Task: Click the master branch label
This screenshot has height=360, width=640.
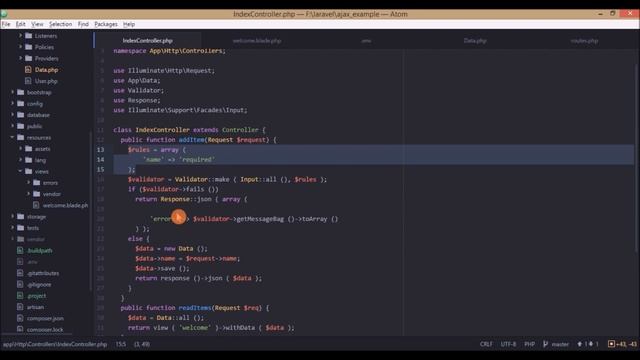Action: (560, 344)
